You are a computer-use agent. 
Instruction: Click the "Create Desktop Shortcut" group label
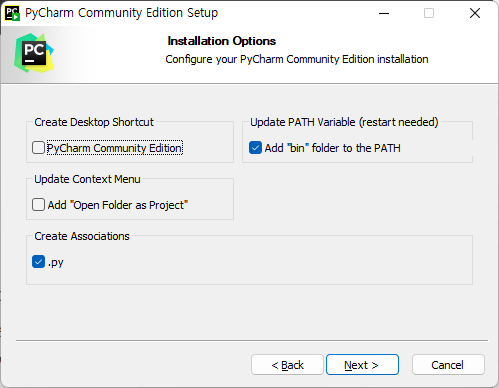[94, 122]
